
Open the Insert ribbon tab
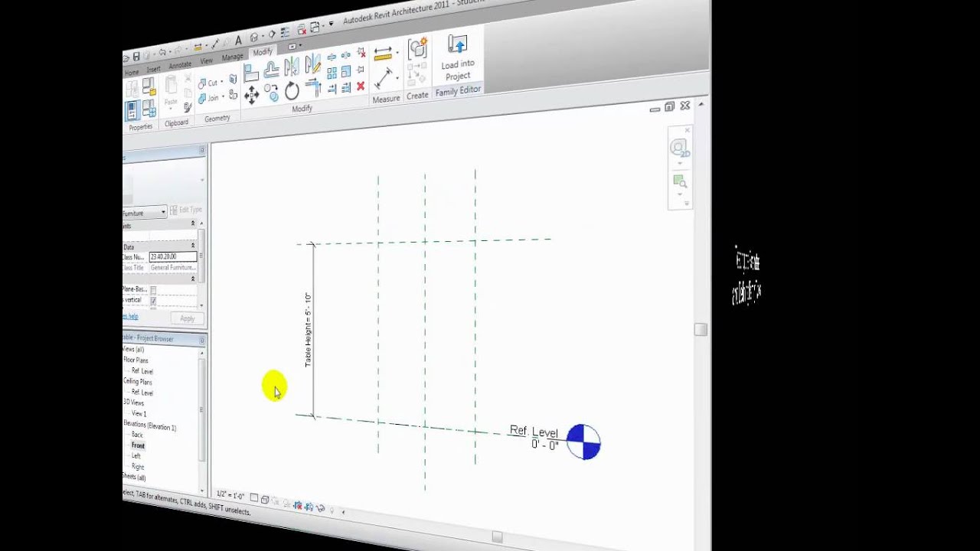tap(153, 69)
